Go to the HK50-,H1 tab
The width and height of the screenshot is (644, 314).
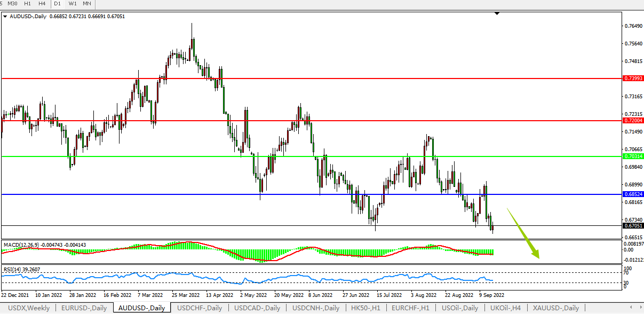click(365, 308)
